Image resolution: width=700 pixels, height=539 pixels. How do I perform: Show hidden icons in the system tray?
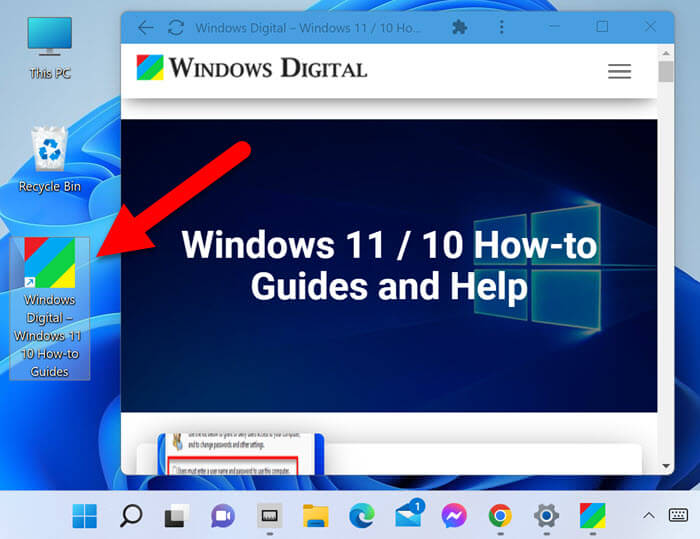pyautogui.click(x=649, y=516)
